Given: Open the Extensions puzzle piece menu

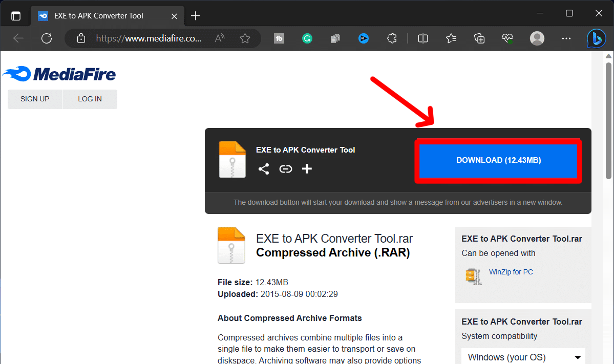Looking at the screenshot, I should coord(392,38).
